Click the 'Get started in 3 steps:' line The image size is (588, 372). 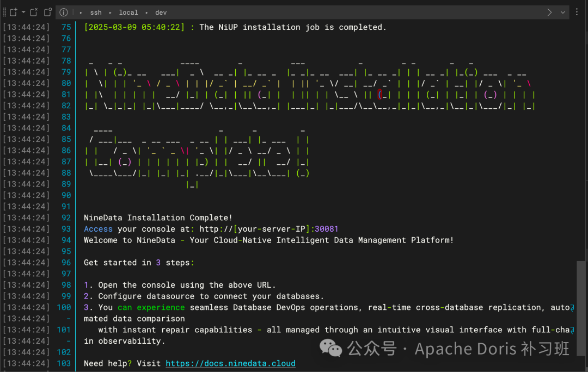tap(139, 263)
